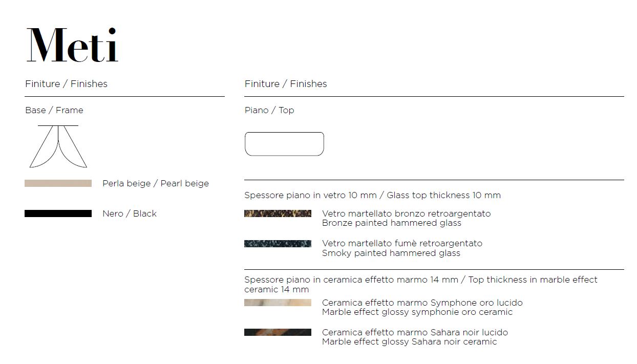Image resolution: width=637 pixels, height=364 pixels.
Task: Click the Bronze painted hammered glass text
Action: (392, 223)
